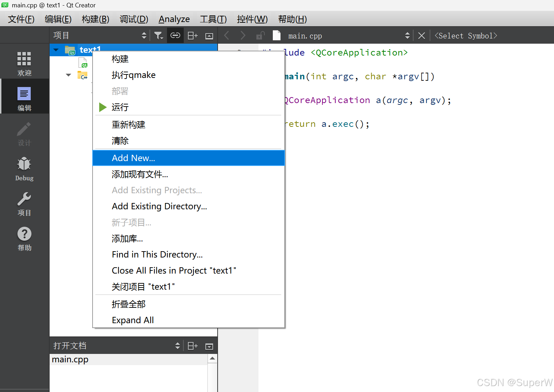This screenshot has width=554, height=392.
Task: Open the 帮助(H) menu in menu bar
Action: (292, 19)
